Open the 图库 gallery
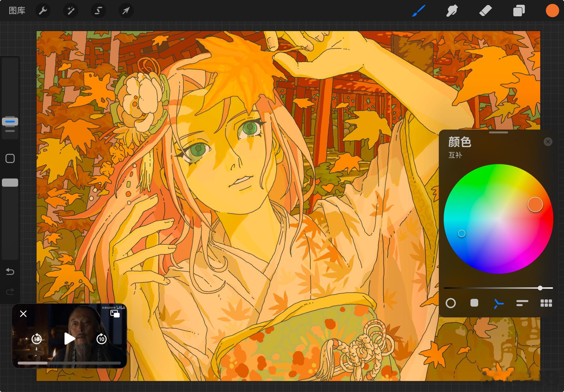564x392 pixels. point(17,11)
